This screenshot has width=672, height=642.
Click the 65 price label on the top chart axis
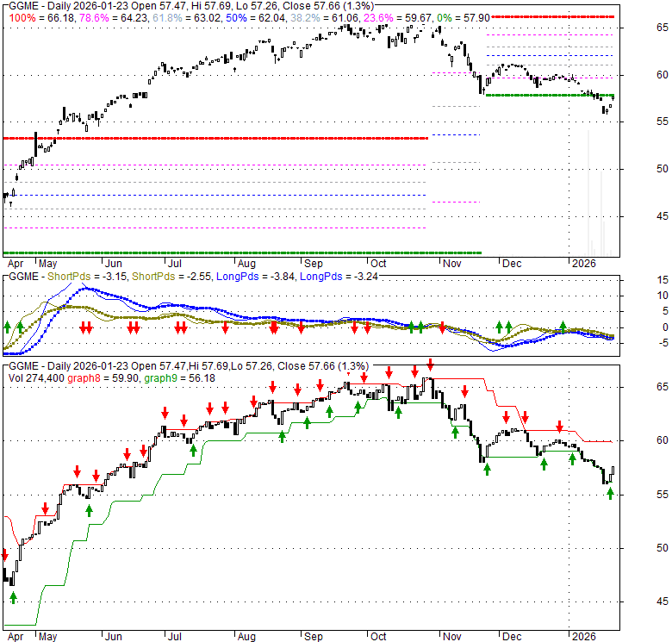pos(663,28)
